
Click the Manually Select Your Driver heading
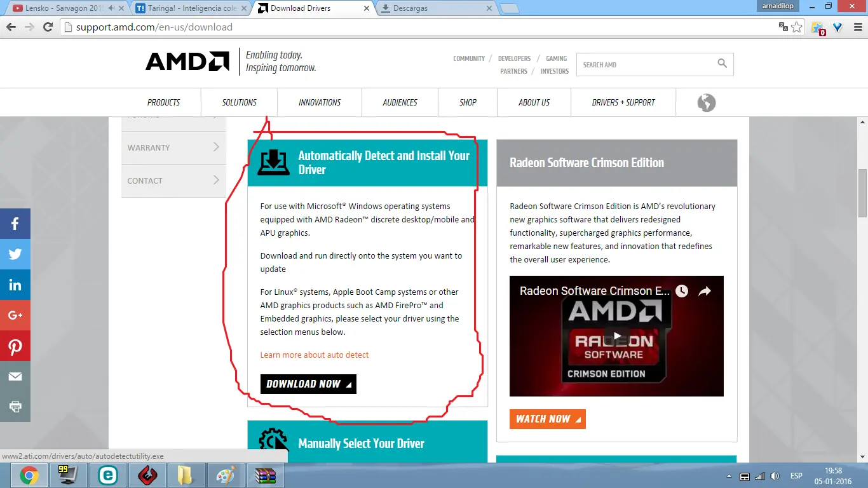(361, 444)
